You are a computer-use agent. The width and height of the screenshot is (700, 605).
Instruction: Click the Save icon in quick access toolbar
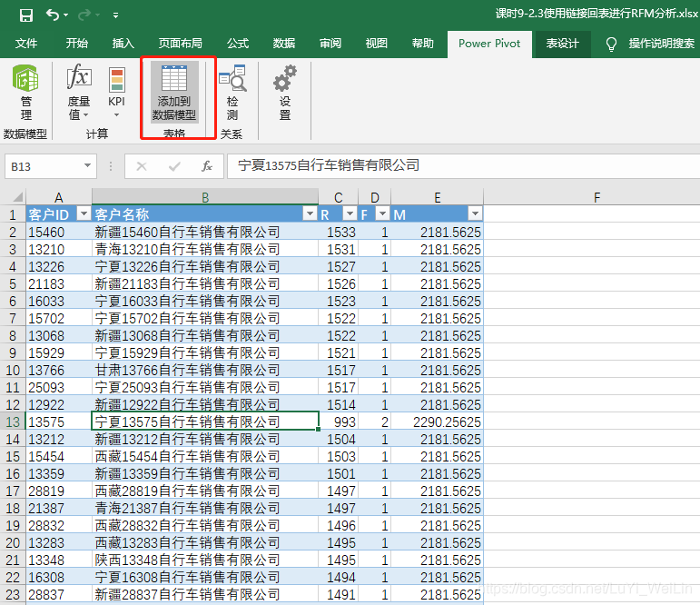pos(26,15)
